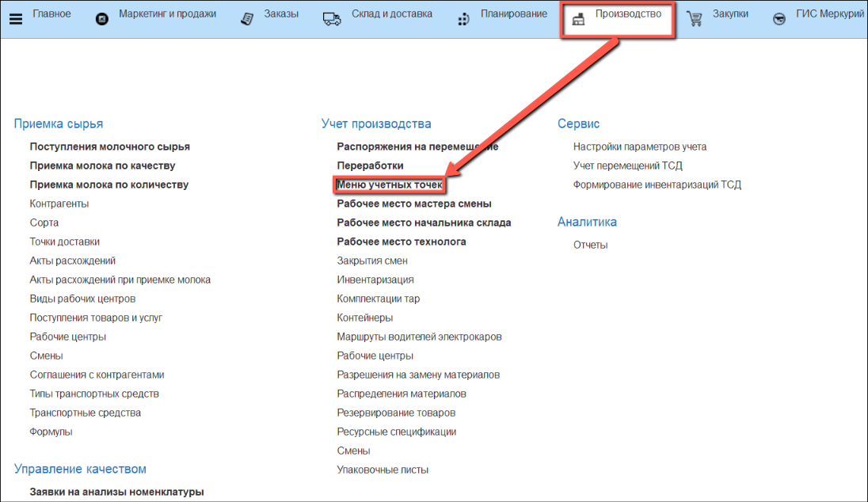Switch to the Закупки section

729,14
